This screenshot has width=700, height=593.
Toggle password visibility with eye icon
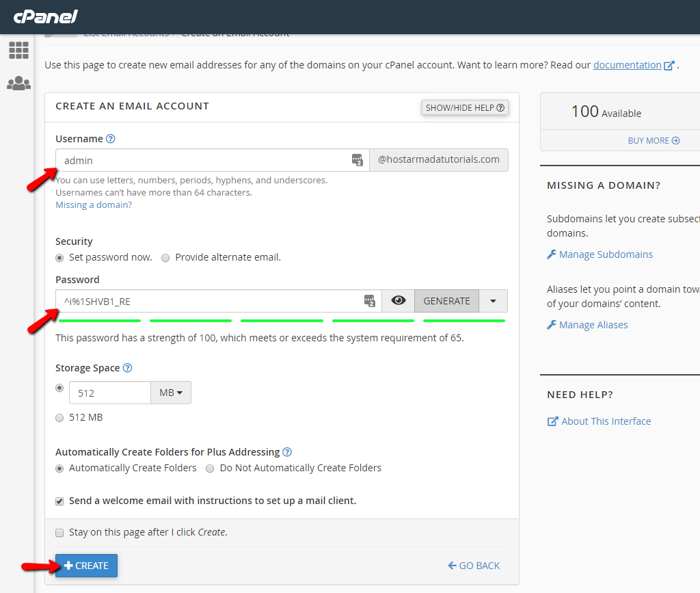pos(398,301)
